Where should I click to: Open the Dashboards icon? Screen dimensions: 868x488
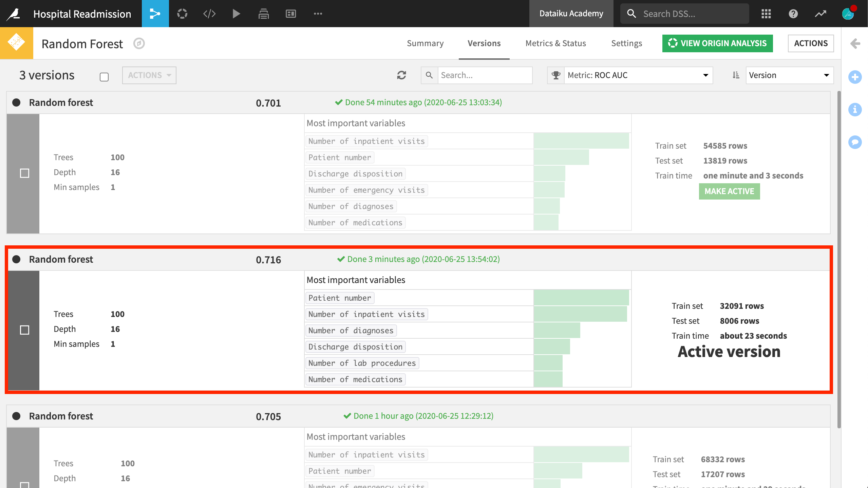[291, 14]
